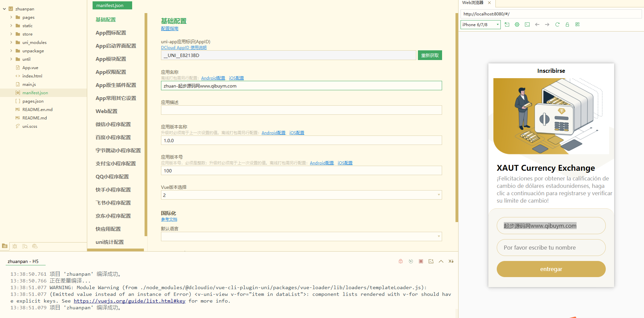Click the rerun icon in console toolbar

(x=411, y=261)
